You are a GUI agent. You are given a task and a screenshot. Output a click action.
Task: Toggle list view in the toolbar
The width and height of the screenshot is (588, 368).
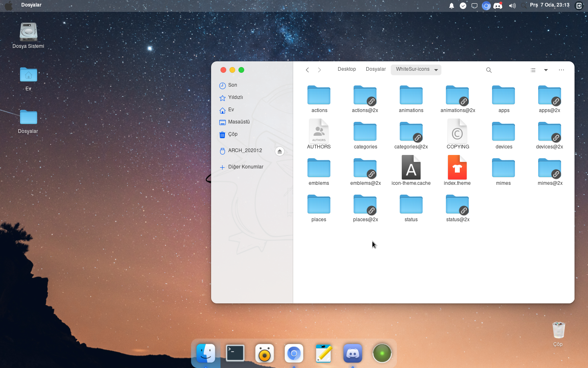(533, 70)
